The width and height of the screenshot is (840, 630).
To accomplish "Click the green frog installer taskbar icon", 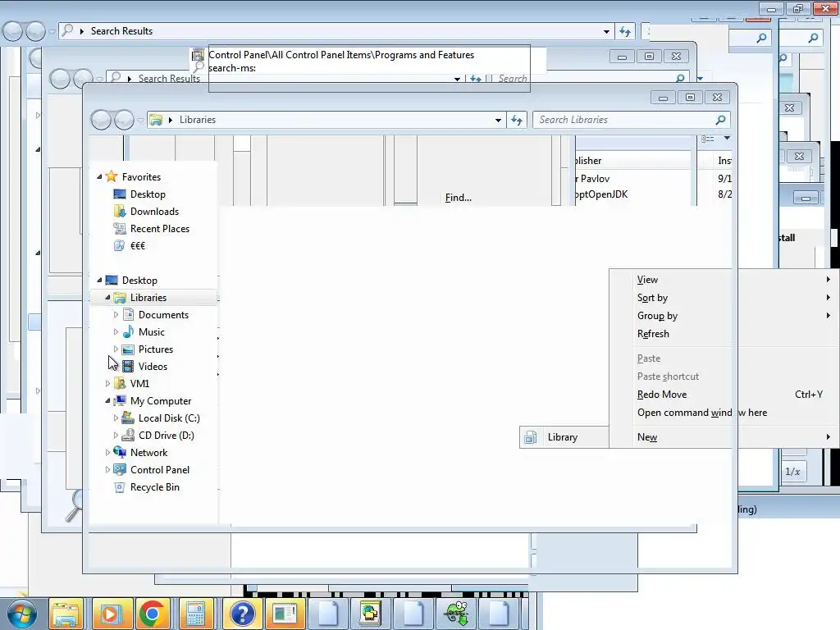I will [456, 614].
